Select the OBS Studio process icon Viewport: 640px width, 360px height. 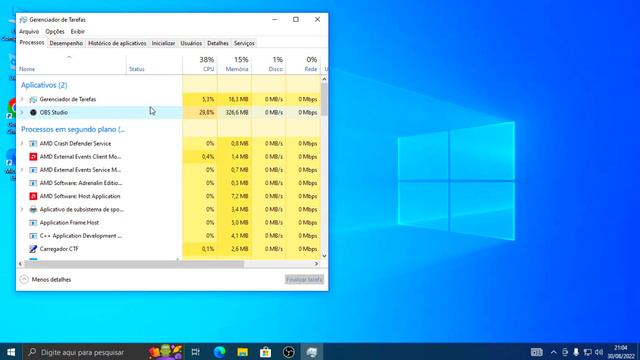(x=33, y=112)
